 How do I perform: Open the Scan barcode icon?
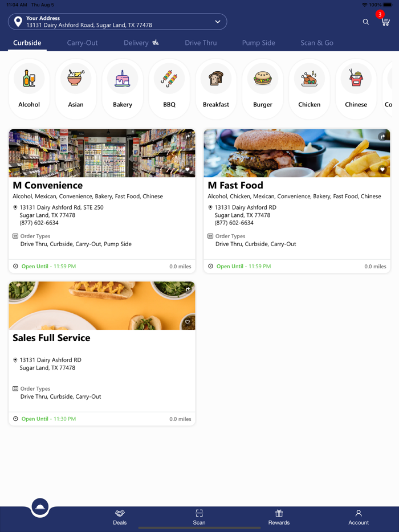[x=199, y=513]
